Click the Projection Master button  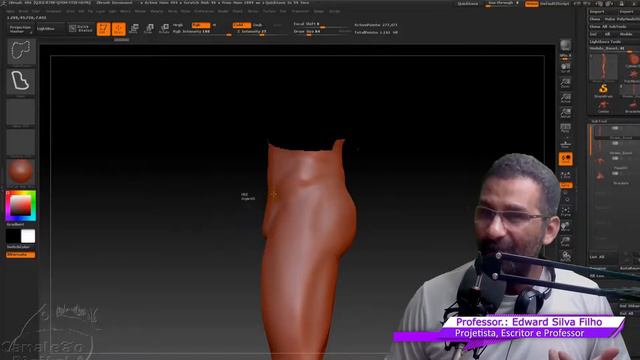point(20,29)
